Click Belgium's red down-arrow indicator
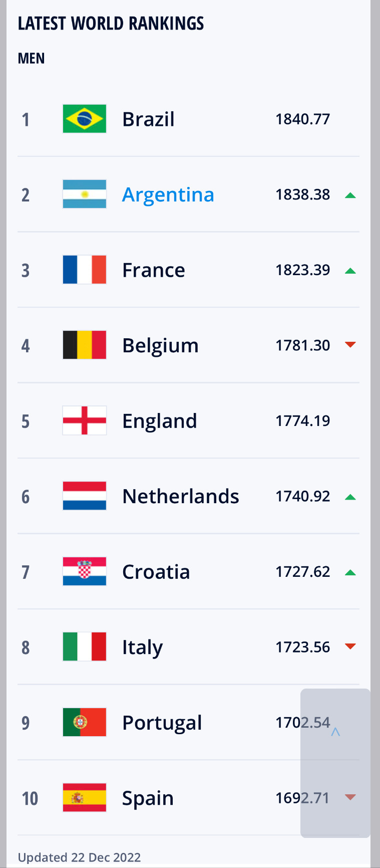This screenshot has width=380, height=868. (350, 345)
